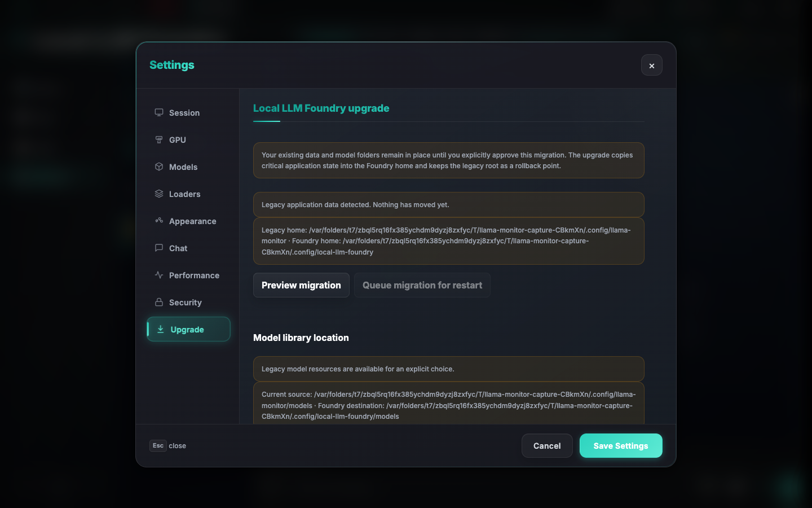This screenshot has width=812, height=508.
Task: Click the 'Model library location' heading
Action: pyautogui.click(x=301, y=338)
